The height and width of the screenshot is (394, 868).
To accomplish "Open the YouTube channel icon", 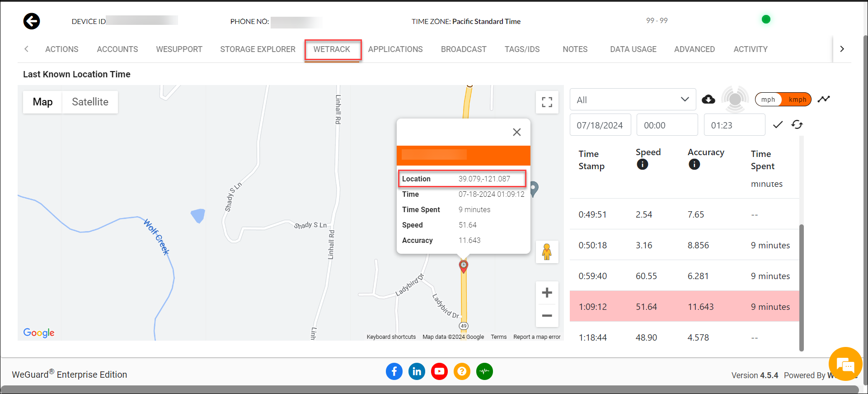I will 439,371.
